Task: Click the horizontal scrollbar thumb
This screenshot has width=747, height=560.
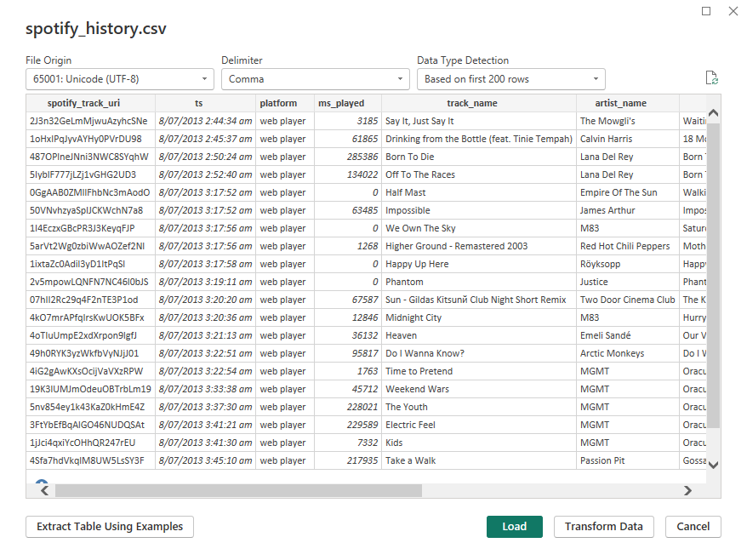Action: [x=238, y=490]
